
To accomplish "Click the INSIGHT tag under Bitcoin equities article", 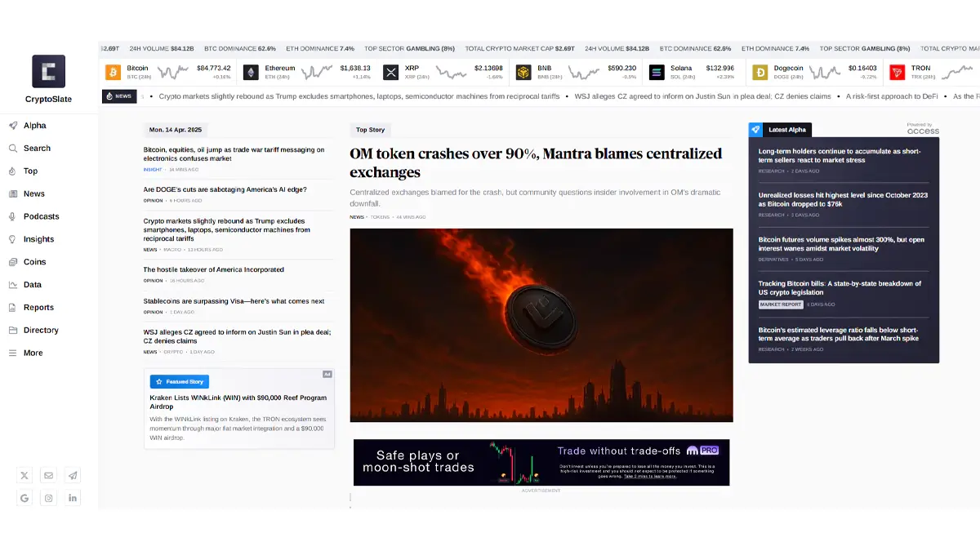I will coord(153,170).
